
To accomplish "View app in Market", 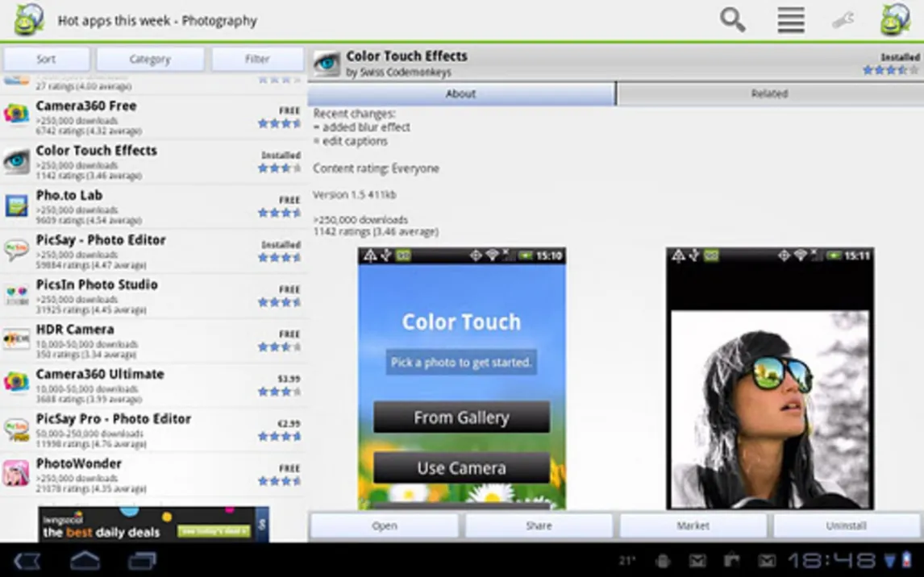I will pos(693,525).
